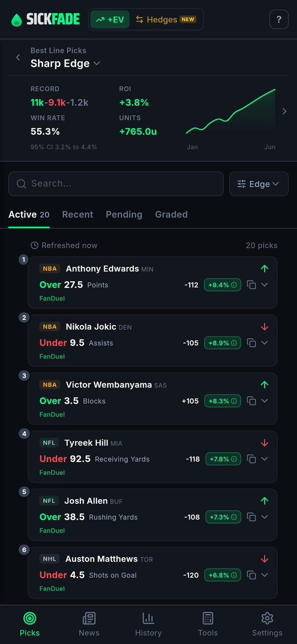Switch to the Graded tab
This screenshot has width=297, height=644.
coord(171,215)
